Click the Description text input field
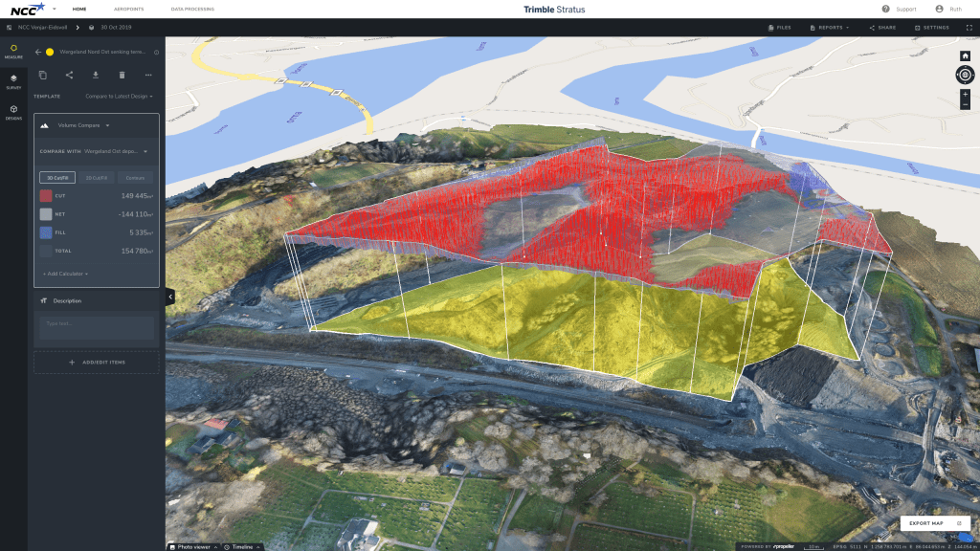 click(97, 327)
